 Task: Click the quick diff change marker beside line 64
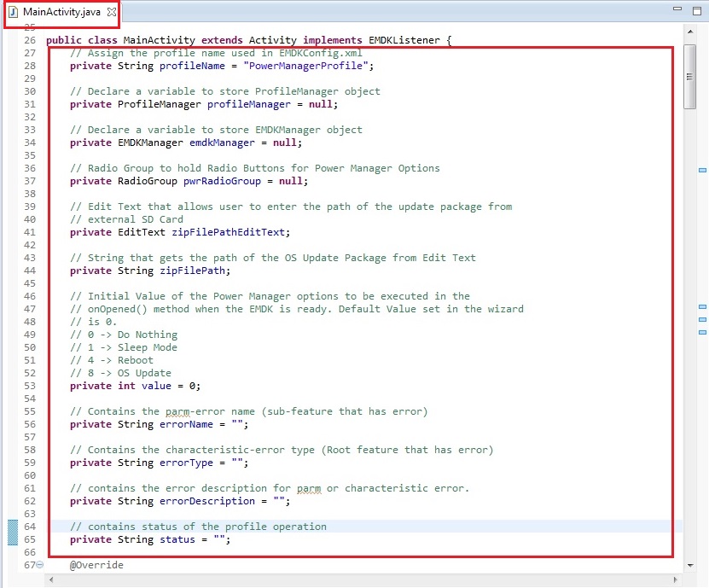(x=13, y=533)
